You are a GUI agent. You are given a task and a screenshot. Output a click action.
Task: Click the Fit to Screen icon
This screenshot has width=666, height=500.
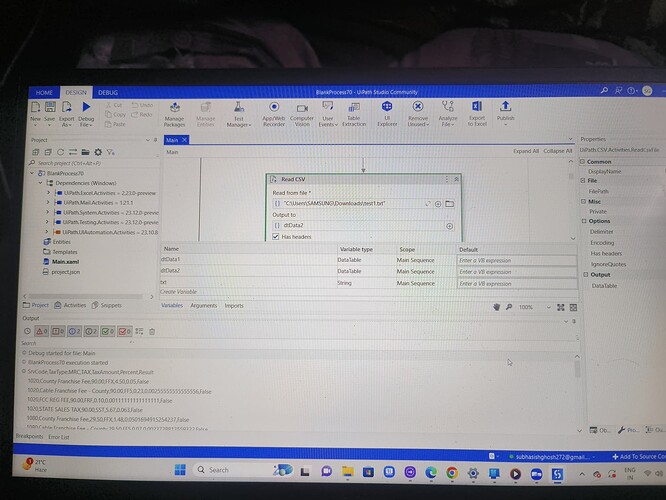point(561,307)
